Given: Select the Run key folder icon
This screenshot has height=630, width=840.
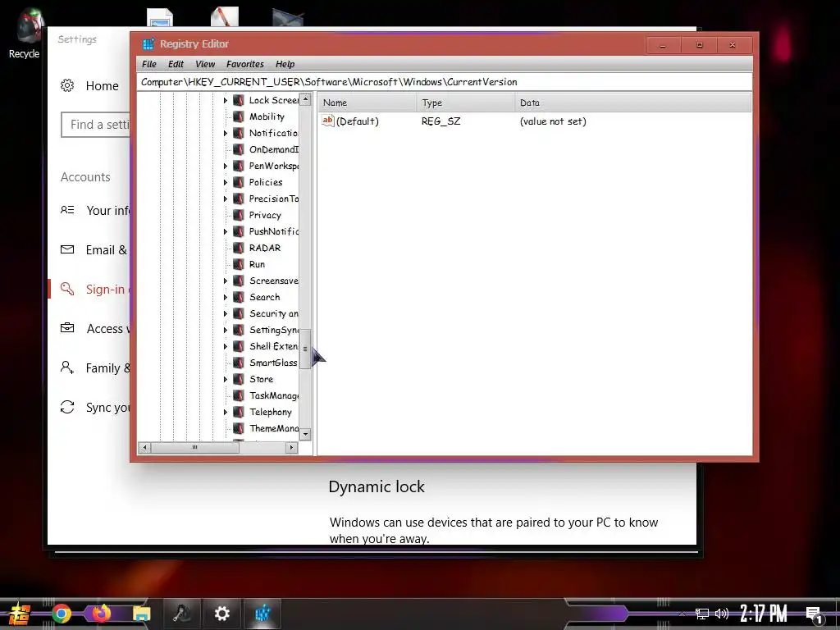Looking at the screenshot, I should [239, 265].
